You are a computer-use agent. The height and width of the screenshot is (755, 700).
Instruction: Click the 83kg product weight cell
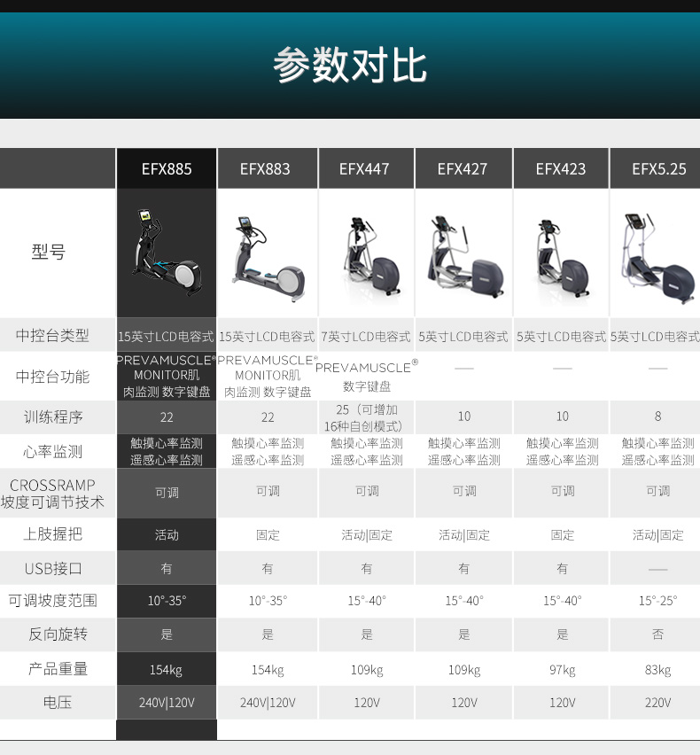coord(658,670)
